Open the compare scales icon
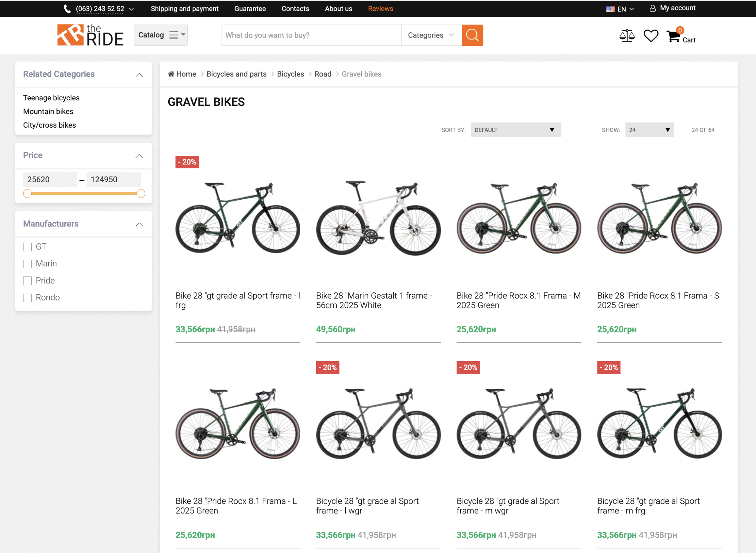Viewport: 756px width, 553px height. [627, 35]
